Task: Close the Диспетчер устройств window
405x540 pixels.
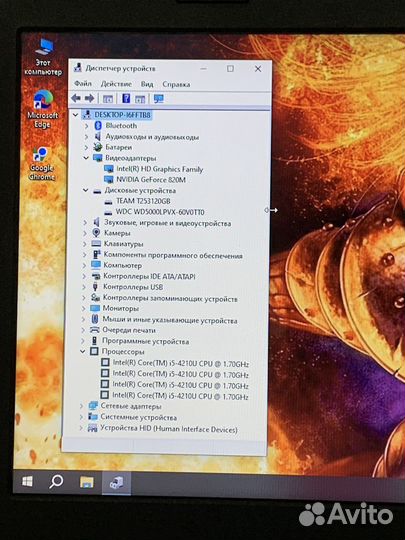Action: [258, 69]
